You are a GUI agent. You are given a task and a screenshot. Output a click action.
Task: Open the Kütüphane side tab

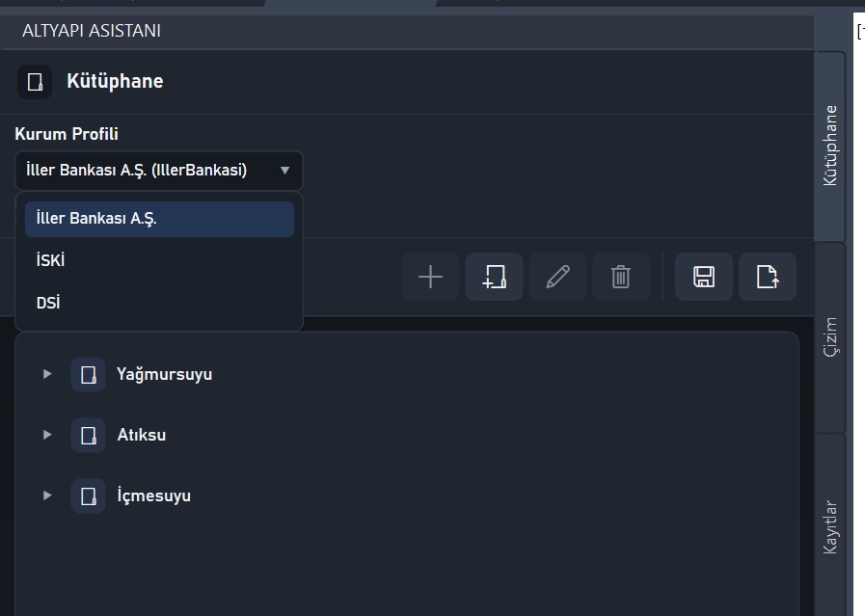(x=830, y=147)
